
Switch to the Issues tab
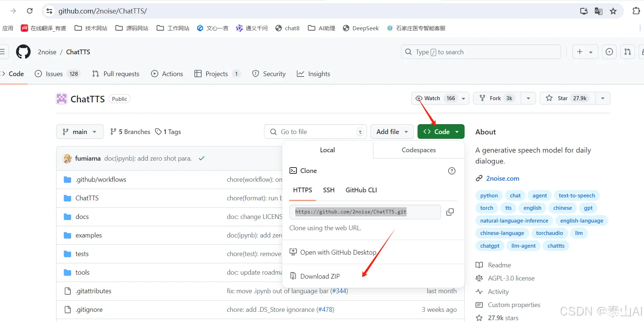(x=57, y=74)
